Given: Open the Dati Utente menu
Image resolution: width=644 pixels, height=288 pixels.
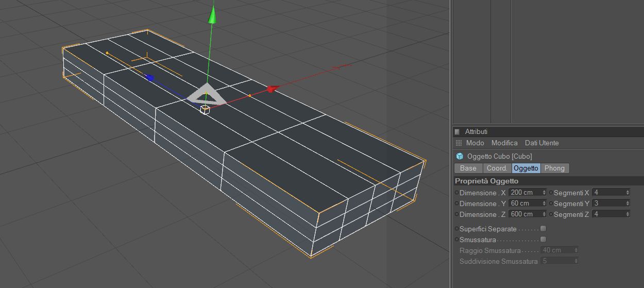Looking at the screenshot, I should pyautogui.click(x=541, y=143).
